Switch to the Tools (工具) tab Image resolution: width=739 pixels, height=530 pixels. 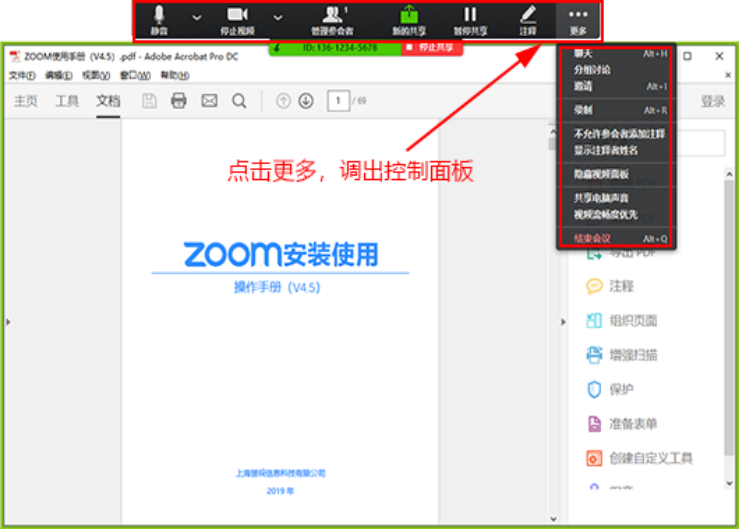67,101
